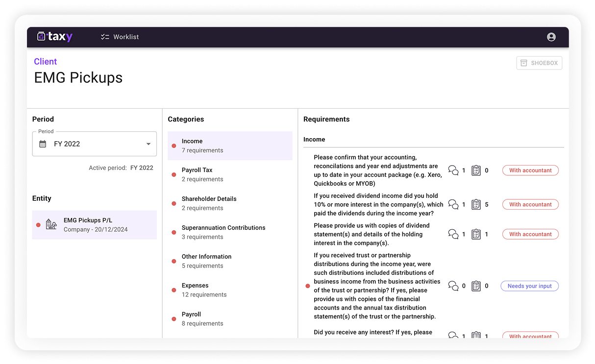The height and width of the screenshot is (364, 595).
Task: Click the SHOEBOX button
Action: pos(539,63)
